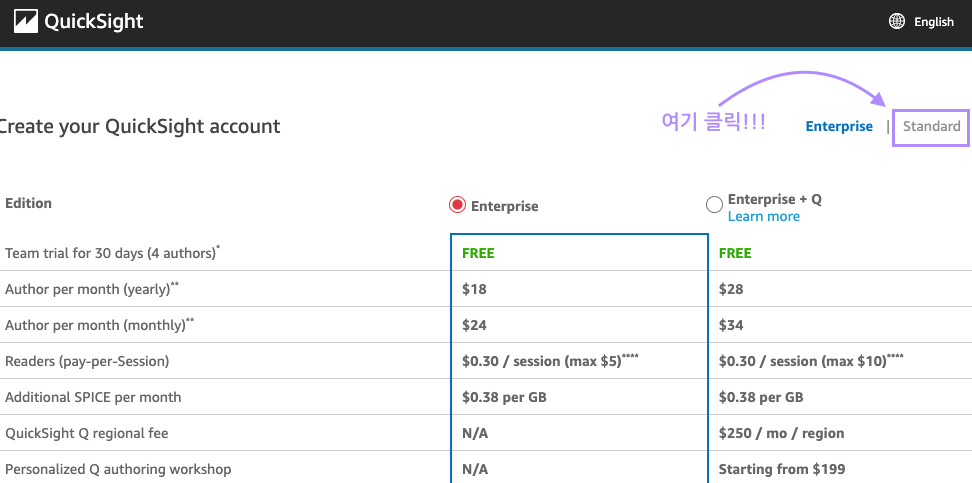Click the $18 yearly author price
Screen dimensions: 972x483
(474, 289)
